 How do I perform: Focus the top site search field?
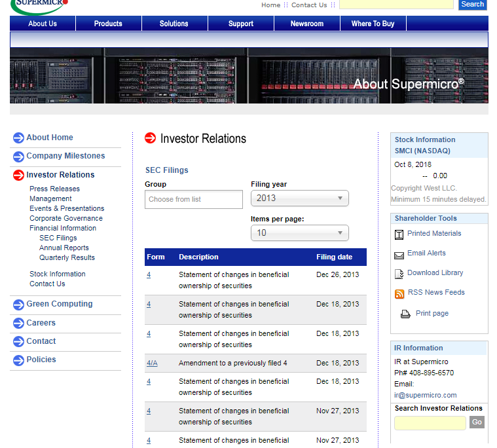[396, 4]
